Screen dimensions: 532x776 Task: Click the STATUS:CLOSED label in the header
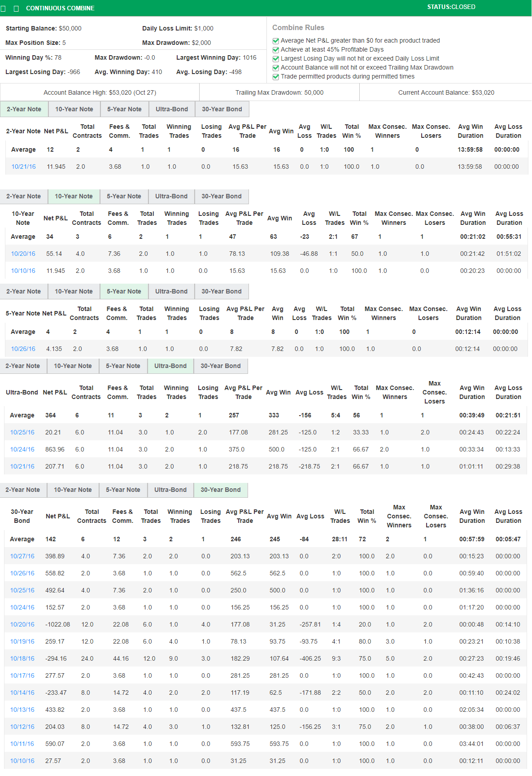click(x=451, y=7)
